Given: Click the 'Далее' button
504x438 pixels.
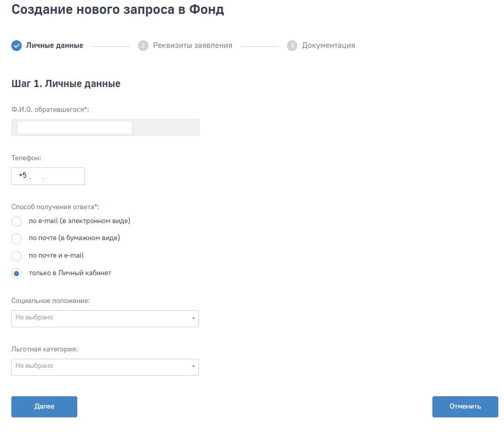Looking at the screenshot, I should coord(44,407).
